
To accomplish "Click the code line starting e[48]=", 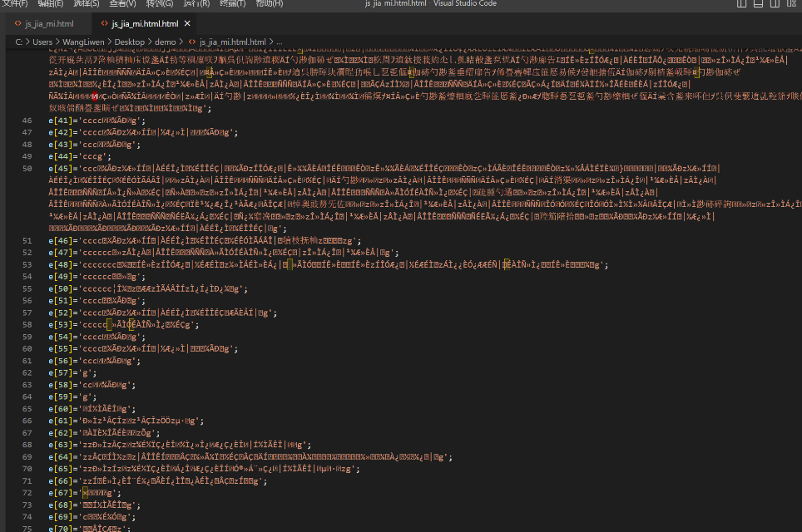I will point(329,264).
